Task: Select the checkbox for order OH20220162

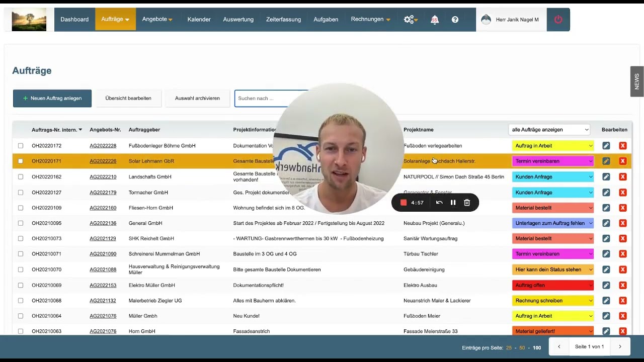Action: click(x=21, y=177)
